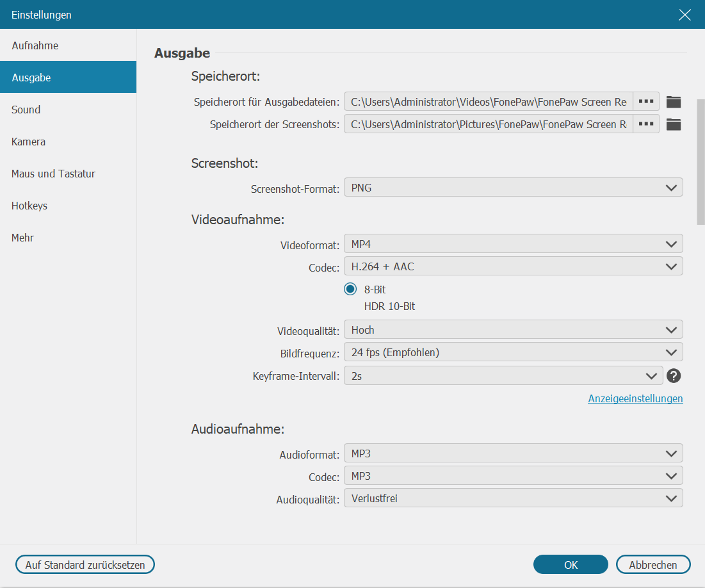
Task: Click the three-dot browse button for output files
Action: [x=646, y=102]
